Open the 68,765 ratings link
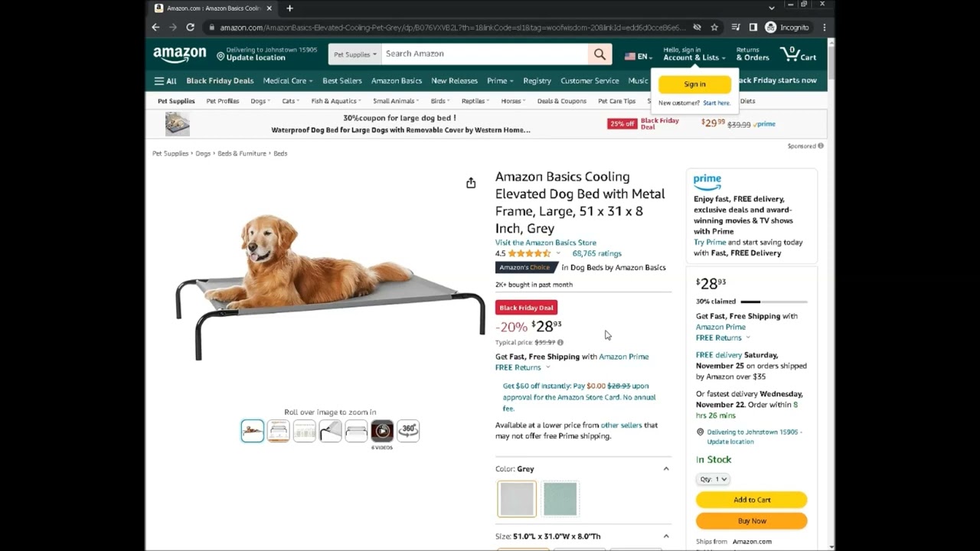 597,253
